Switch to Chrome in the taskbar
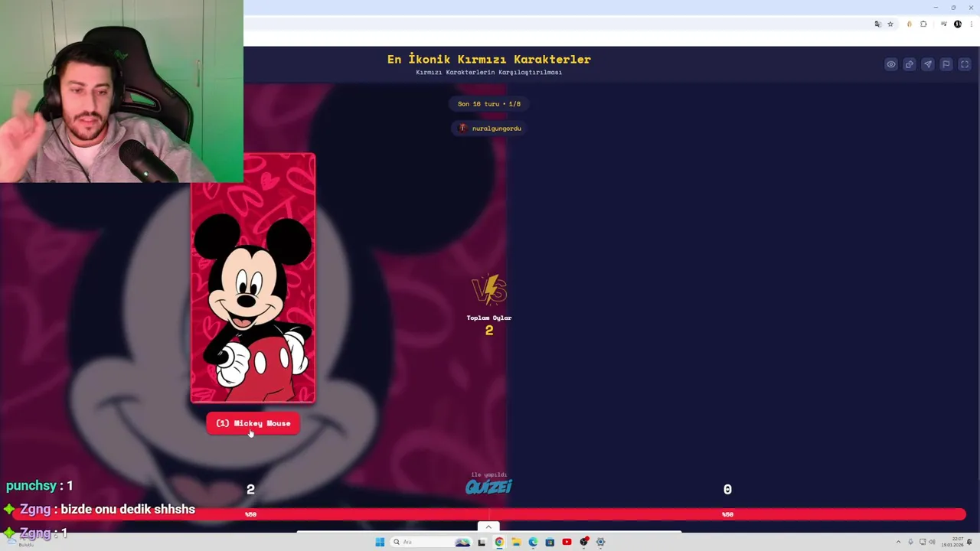 [499, 542]
